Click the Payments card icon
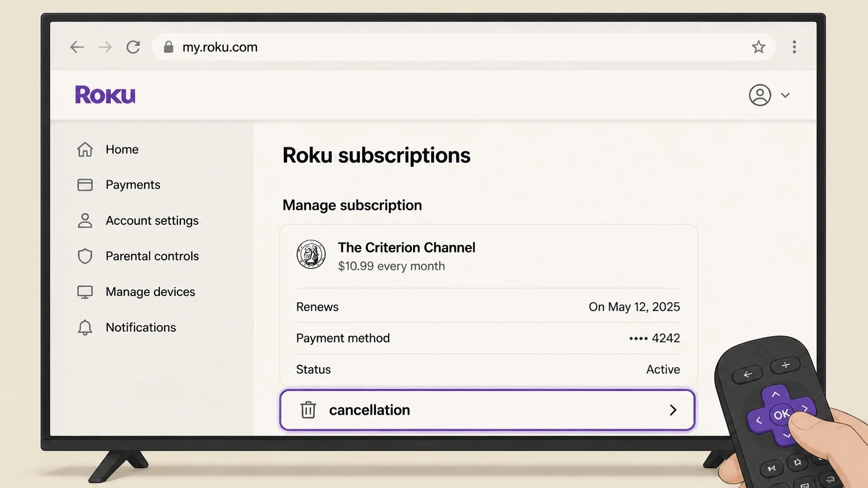The image size is (868, 488). 85,185
